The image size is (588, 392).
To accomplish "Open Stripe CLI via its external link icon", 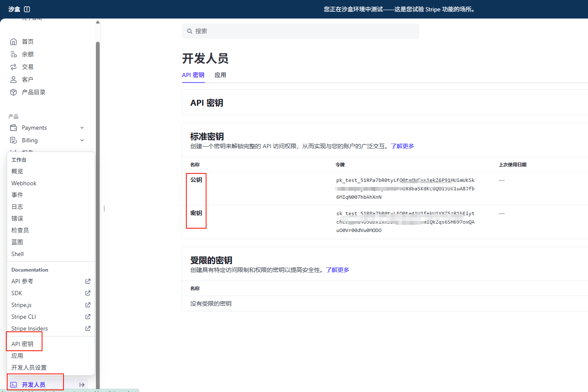I will [87, 316].
